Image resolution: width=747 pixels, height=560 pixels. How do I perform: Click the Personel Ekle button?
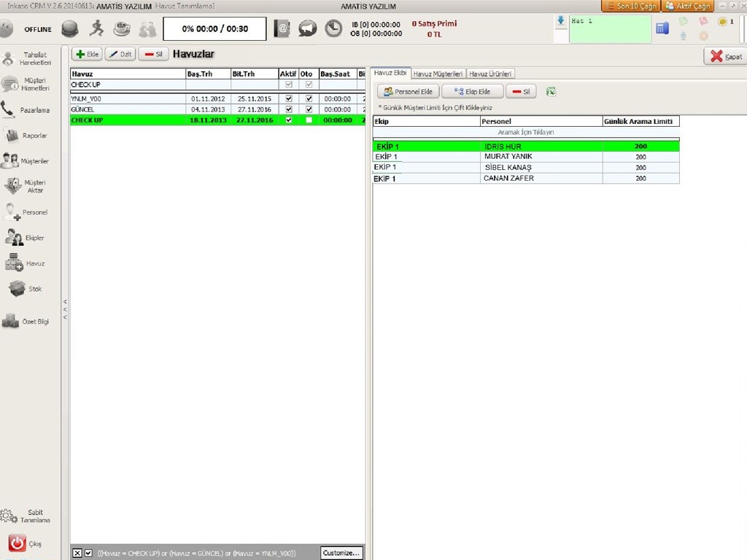[x=408, y=92]
